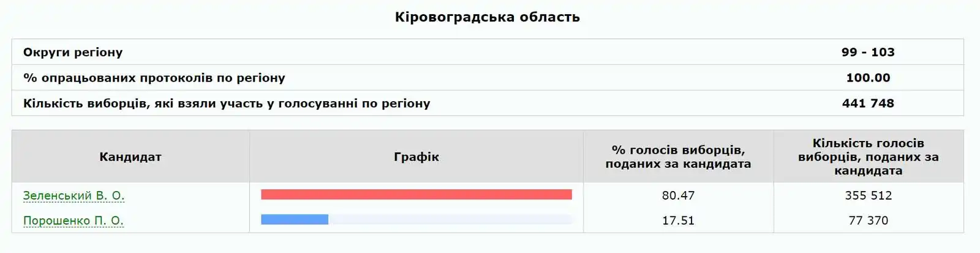The image size is (980, 253).
Task: Select the Кіровоградська область heading
Action: point(487,17)
